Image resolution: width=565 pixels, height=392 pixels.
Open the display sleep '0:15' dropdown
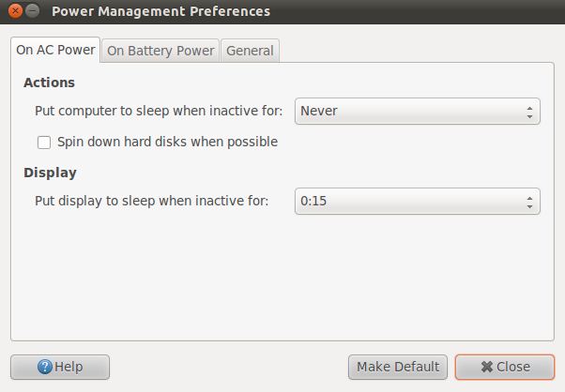click(417, 202)
